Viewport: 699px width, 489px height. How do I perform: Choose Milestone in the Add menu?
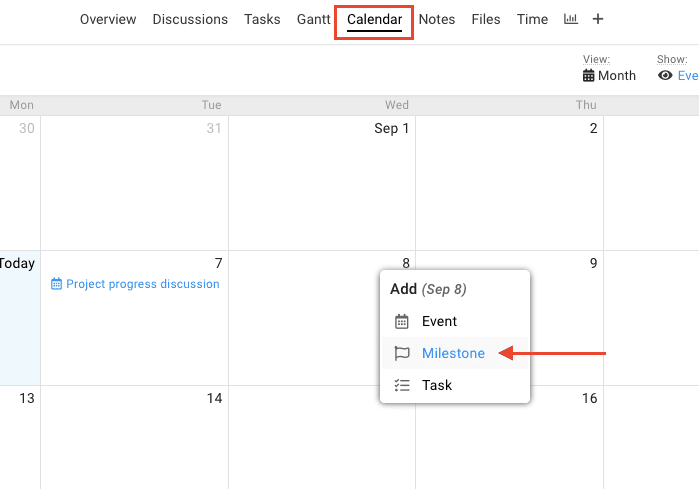coord(455,353)
